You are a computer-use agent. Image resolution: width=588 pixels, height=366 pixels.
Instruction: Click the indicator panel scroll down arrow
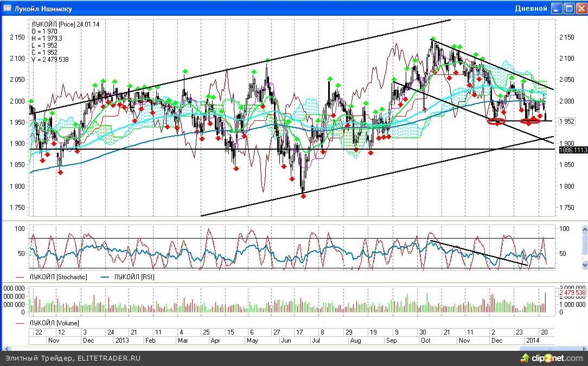(x=584, y=265)
